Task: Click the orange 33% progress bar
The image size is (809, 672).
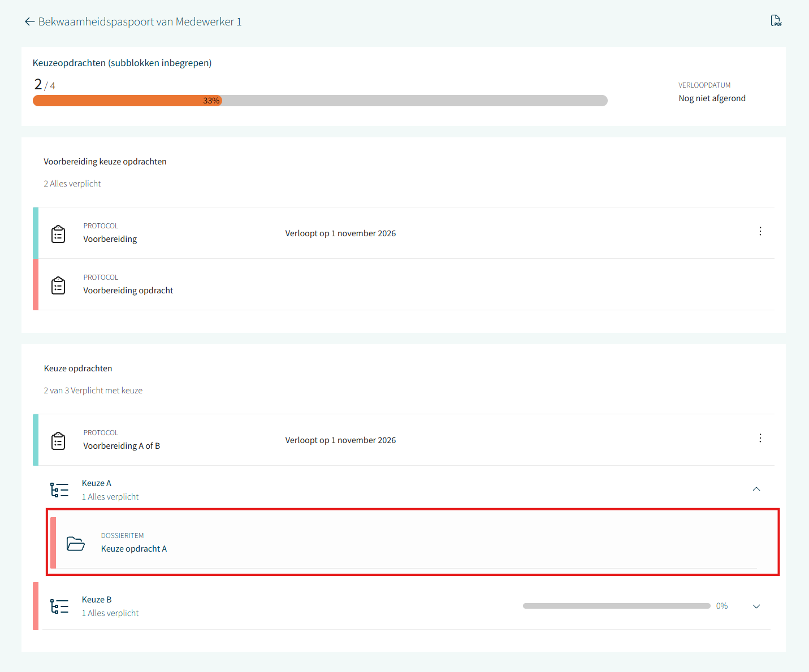Action: 127,101
